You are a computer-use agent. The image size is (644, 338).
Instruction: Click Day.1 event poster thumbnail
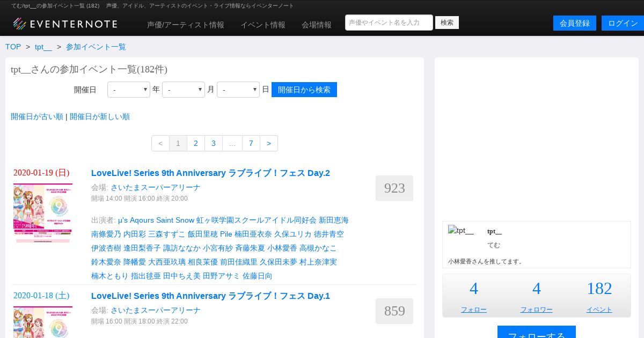(43, 322)
